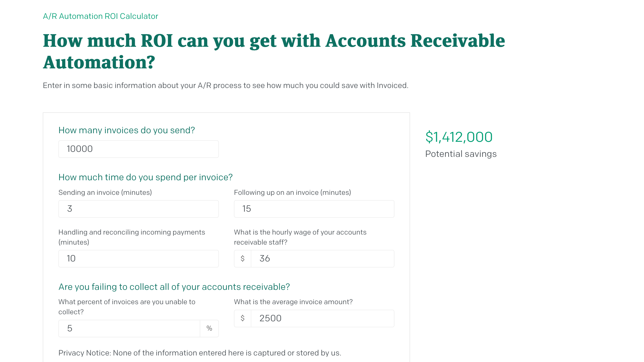Click the intro text about saving with Invoiced
The width and height of the screenshot is (644, 362).
click(226, 85)
